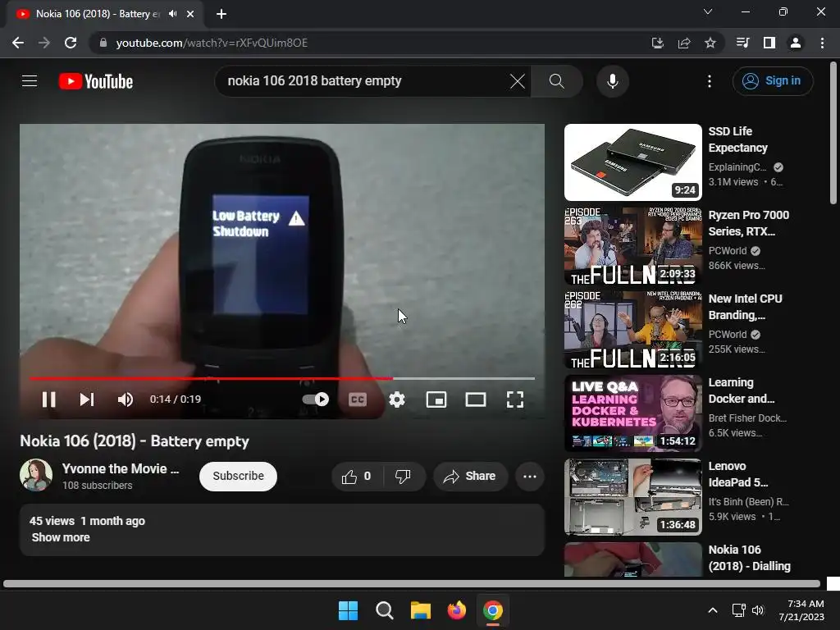The height and width of the screenshot is (630, 840).
Task: Search with your voice microphone
Action: pos(613,81)
